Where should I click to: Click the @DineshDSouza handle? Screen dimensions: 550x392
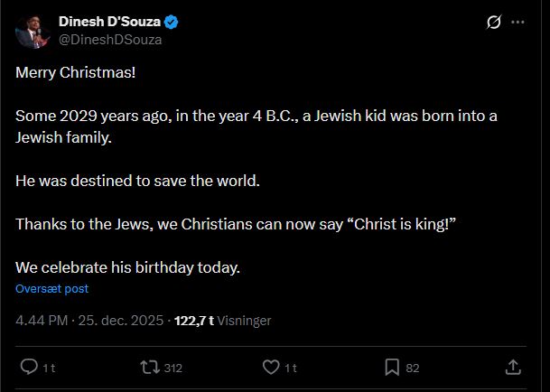tap(111, 39)
